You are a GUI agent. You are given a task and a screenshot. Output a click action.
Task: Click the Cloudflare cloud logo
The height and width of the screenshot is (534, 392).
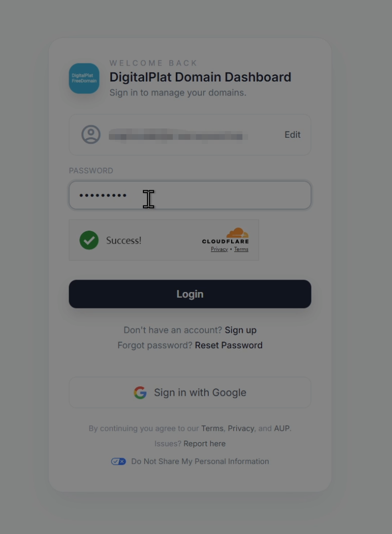click(x=237, y=233)
